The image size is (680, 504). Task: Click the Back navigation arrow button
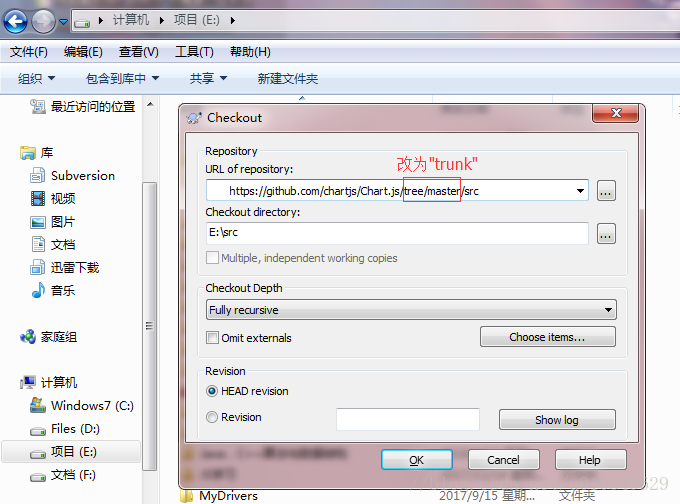(x=16, y=20)
